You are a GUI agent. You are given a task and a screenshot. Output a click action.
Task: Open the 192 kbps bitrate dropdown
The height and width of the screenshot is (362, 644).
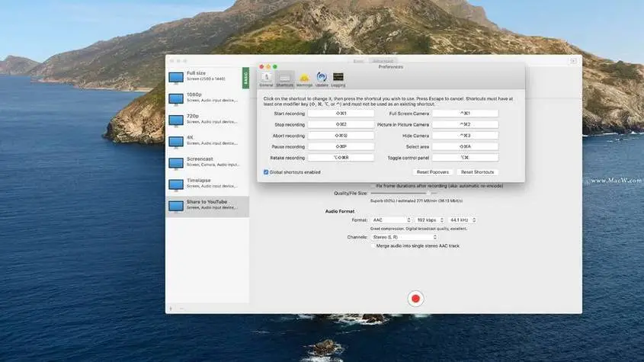pos(431,220)
